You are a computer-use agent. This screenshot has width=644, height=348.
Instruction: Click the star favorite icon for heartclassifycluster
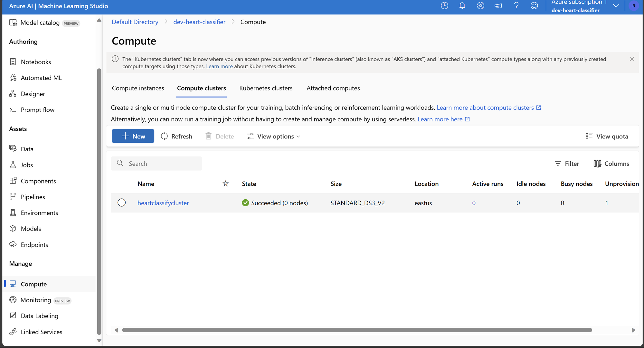pos(225,203)
